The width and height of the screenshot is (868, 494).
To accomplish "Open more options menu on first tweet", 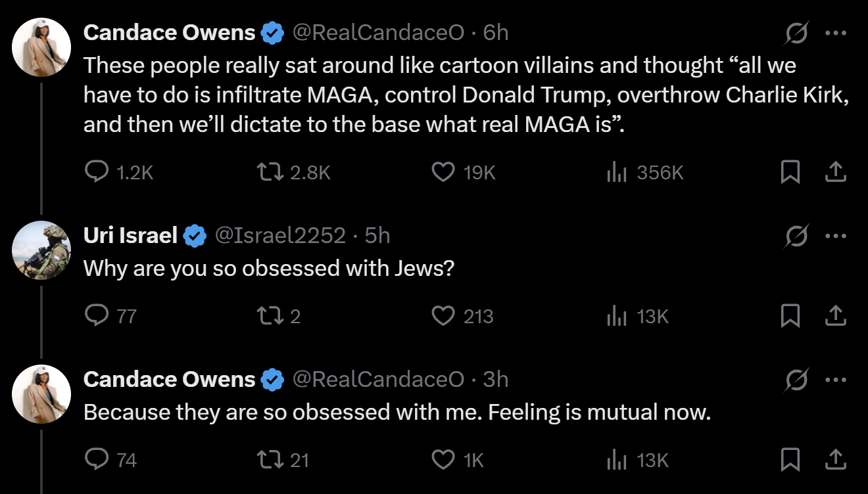I will click(835, 33).
